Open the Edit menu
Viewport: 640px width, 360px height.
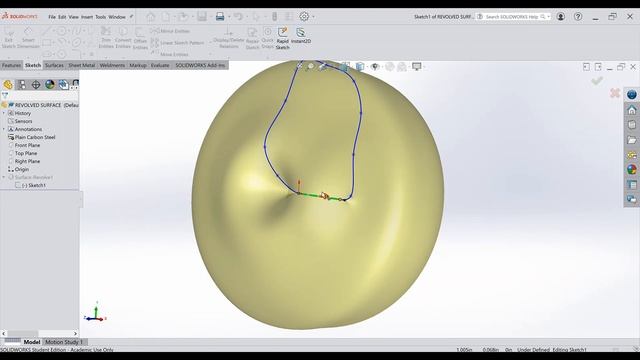(x=62, y=17)
